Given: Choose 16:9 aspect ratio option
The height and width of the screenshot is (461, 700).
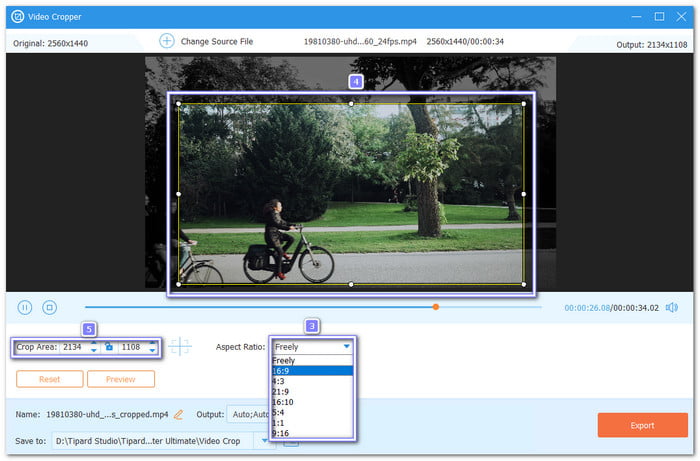Looking at the screenshot, I should tap(312, 371).
